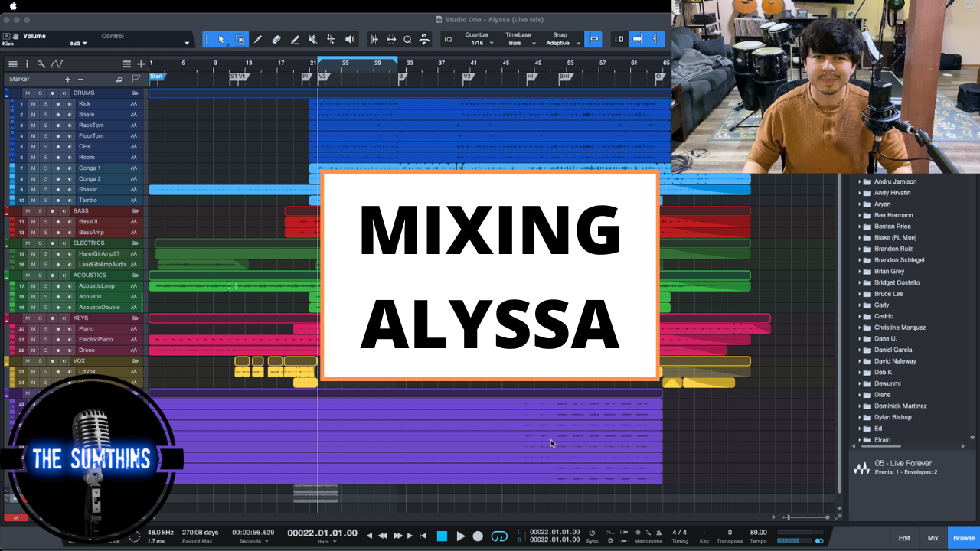Select the Bridget Costello folder
The image size is (980, 551).
point(897,282)
